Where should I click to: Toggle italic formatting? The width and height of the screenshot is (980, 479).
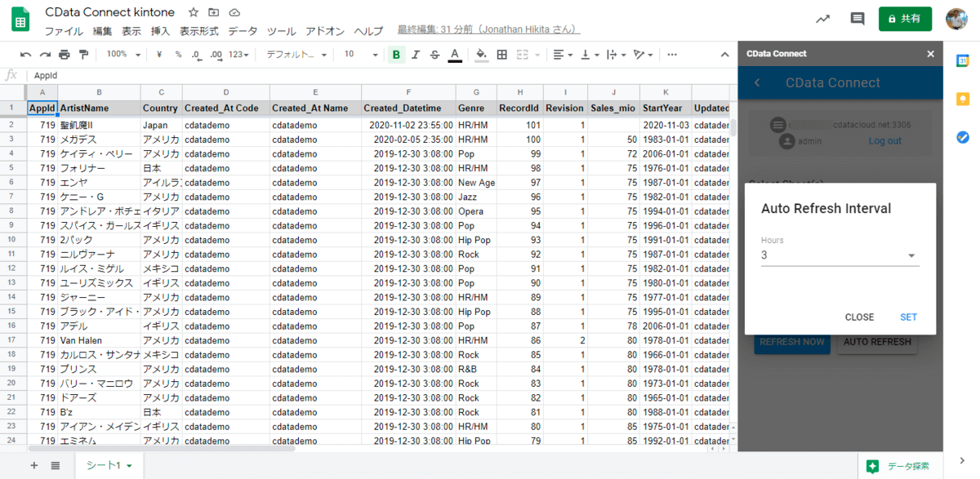416,55
